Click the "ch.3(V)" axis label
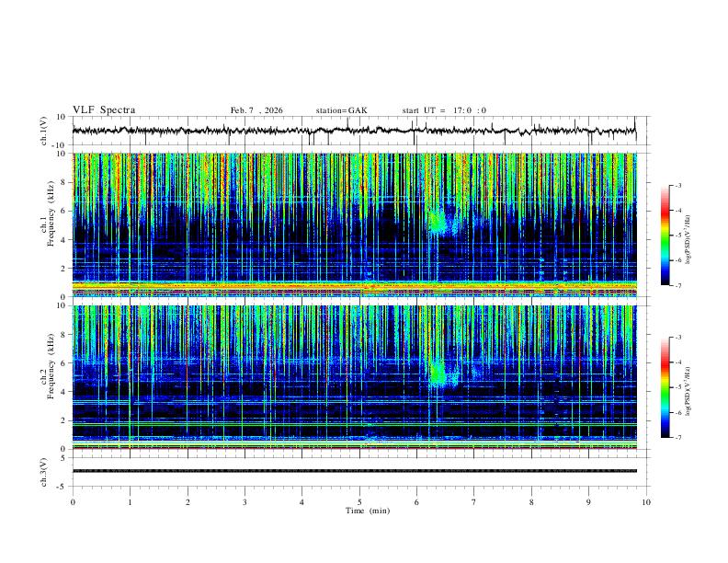 point(44,472)
